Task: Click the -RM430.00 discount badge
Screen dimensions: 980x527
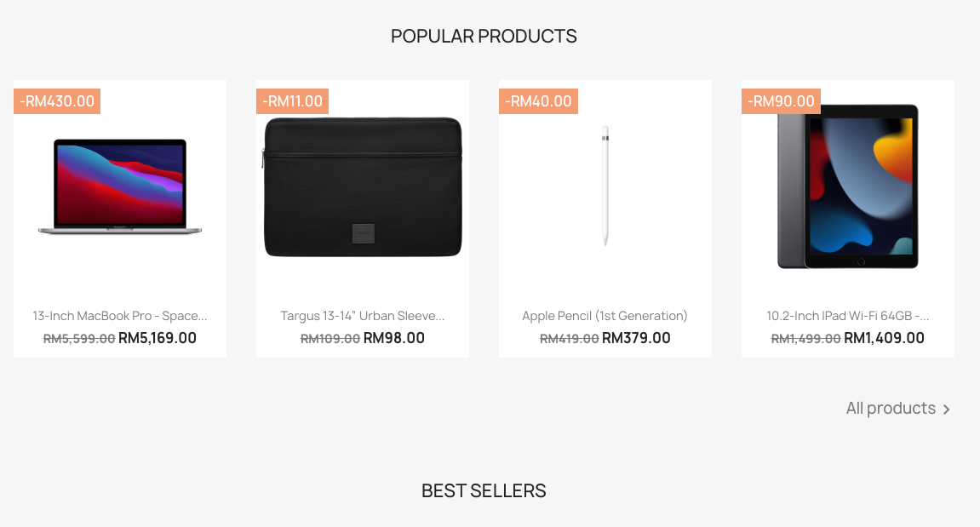Action: click(57, 101)
